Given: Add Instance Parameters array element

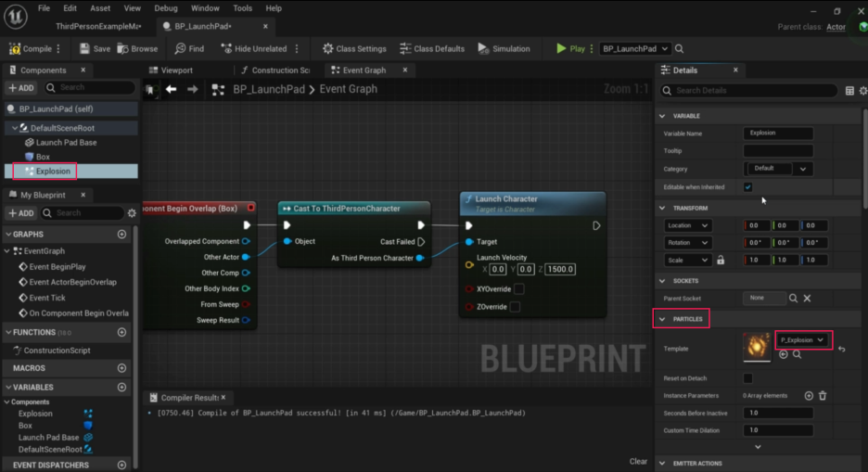Looking at the screenshot, I should [809, 396].
